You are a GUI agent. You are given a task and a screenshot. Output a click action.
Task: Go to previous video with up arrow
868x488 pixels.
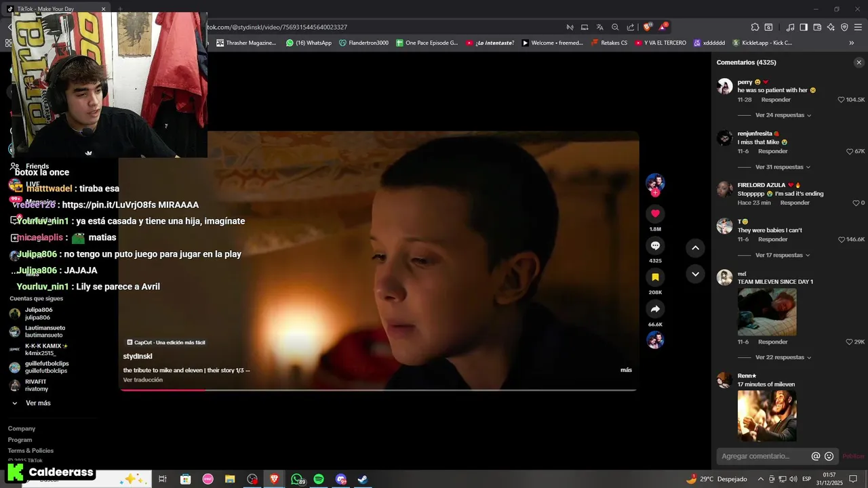tap(695, 248)
